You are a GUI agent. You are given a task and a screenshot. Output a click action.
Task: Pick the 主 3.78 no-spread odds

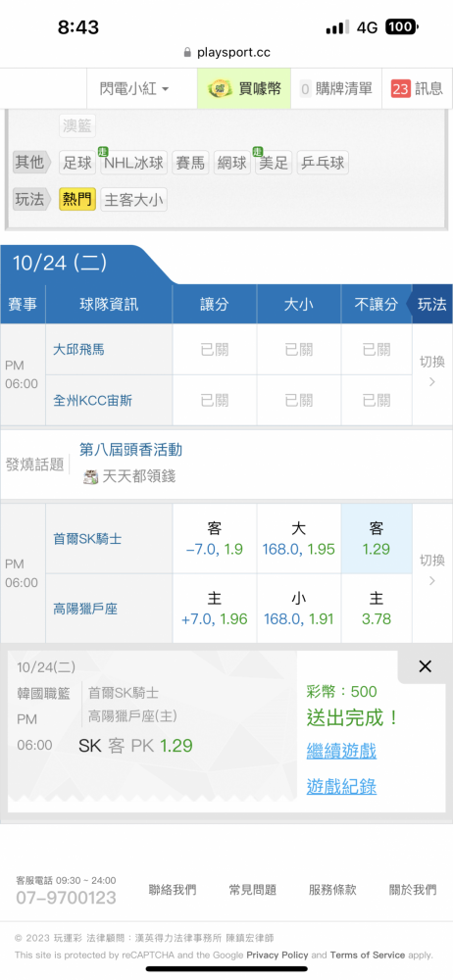(377, 609)
